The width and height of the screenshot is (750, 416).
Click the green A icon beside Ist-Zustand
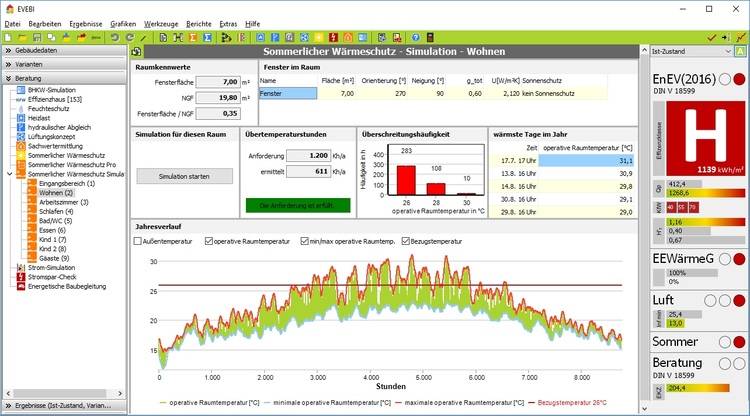coord(739,49)
